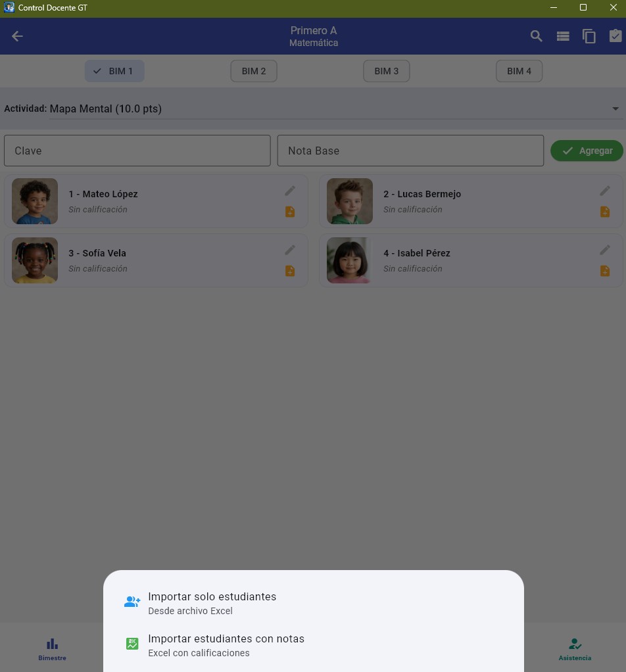Click the Clave input field
The height and width of the screenshot is (672, 626).
(137, 151)
